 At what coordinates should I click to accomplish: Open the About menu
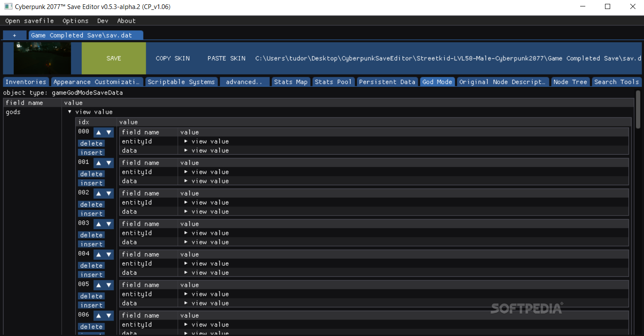click(x=126, y=21)
